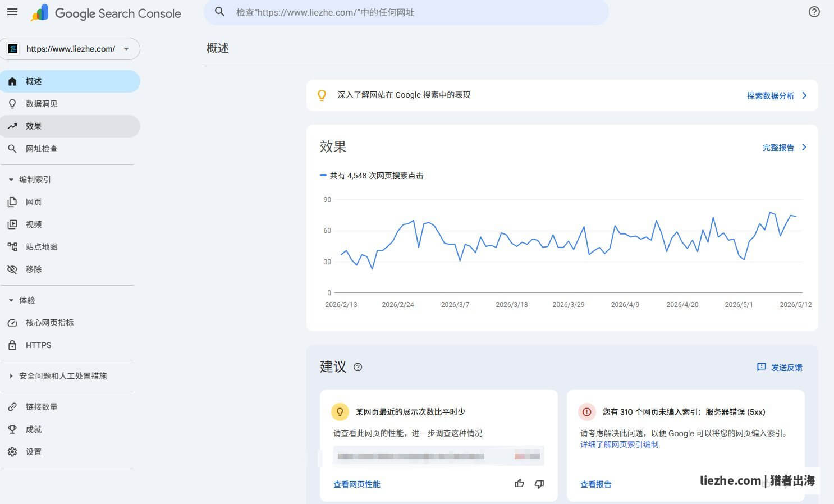This screenshot has width=834, height=504.
Task: Open the 完整报告 link
Action: [x=778, y=148]
